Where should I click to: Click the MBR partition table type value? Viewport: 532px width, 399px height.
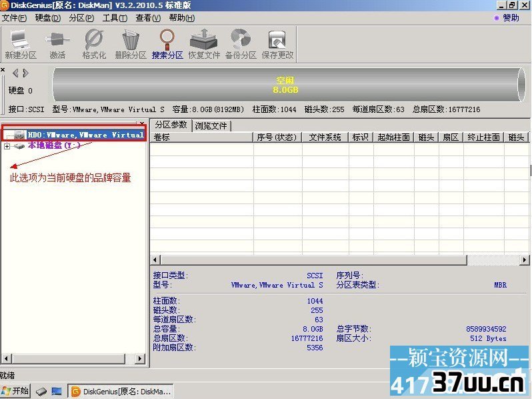coord(500,286)
